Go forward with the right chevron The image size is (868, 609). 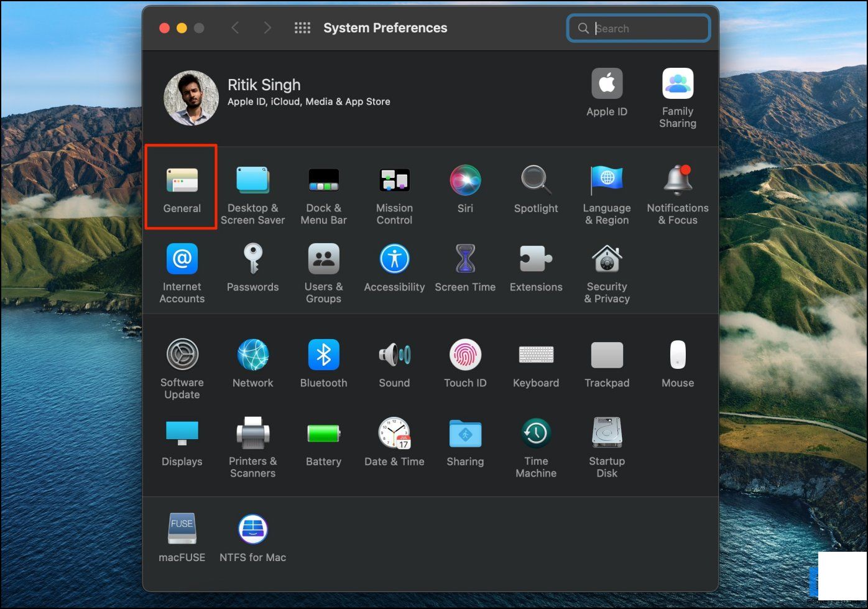(267, 28)
